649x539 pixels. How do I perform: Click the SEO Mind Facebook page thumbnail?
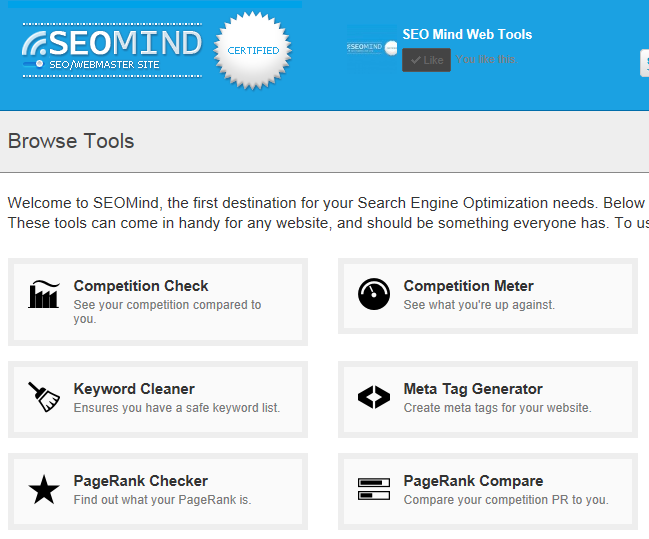[x=371, y=47]
